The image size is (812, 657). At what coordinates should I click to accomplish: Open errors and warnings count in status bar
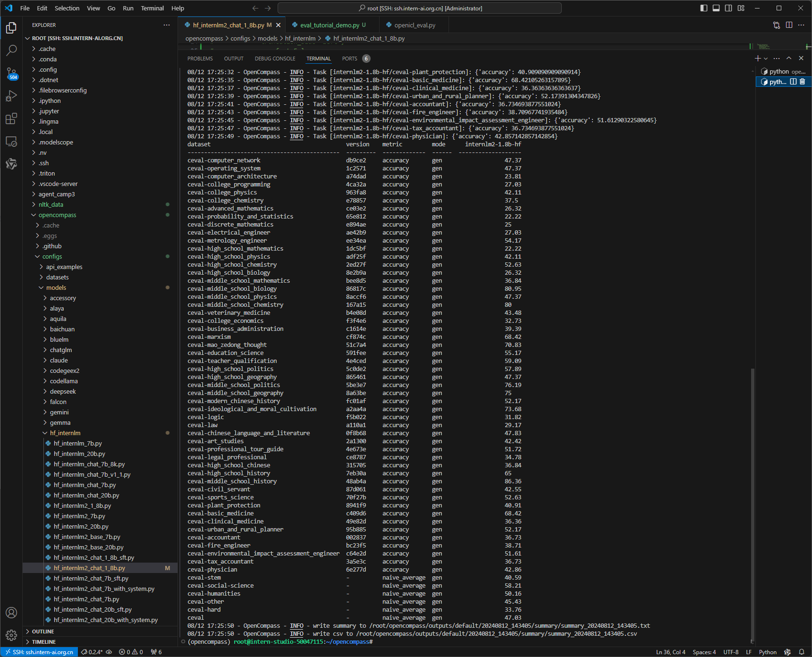coord(131,652)
